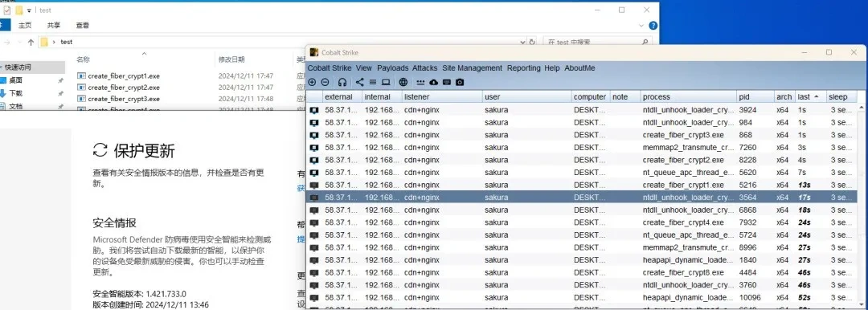
Task: Click the refresh icon beside 保护更新
Action: coord(100,150)
